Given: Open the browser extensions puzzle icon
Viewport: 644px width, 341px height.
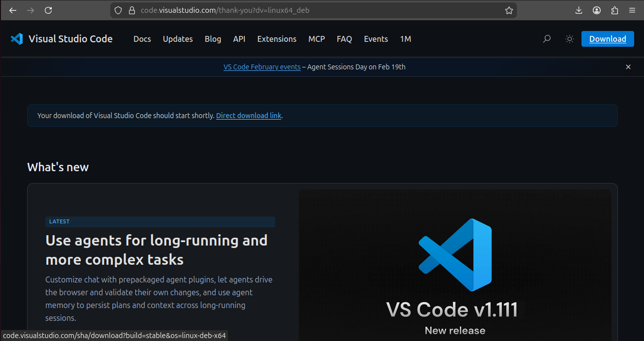Looking at the screenshot, I should [614, 10].
